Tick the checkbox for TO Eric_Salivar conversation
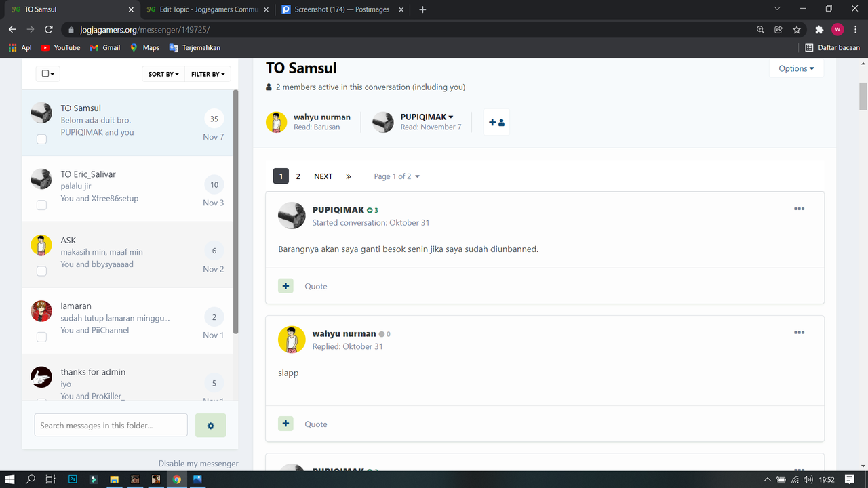 pos(41,205)
